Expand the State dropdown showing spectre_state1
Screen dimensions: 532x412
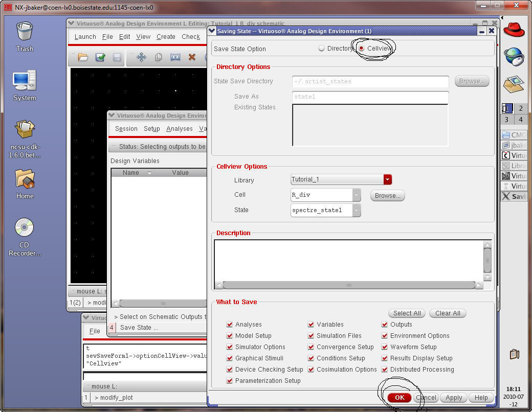(x=356, y=210)
